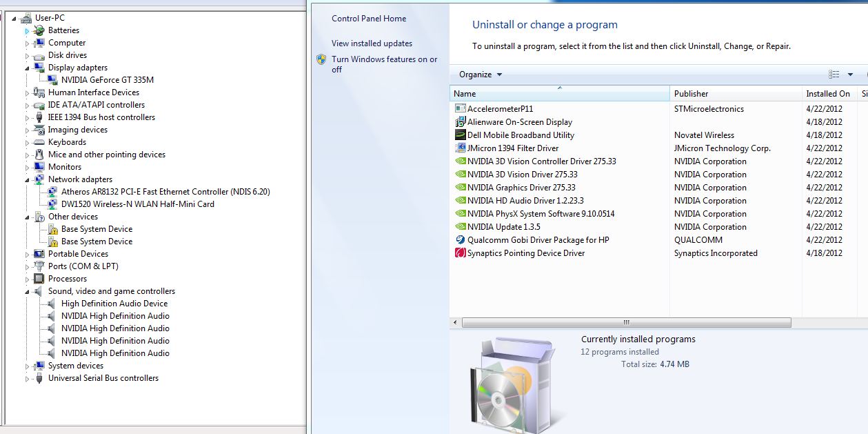
Task: Click the Processors icon in Device Manager
Action: point(39,279)
